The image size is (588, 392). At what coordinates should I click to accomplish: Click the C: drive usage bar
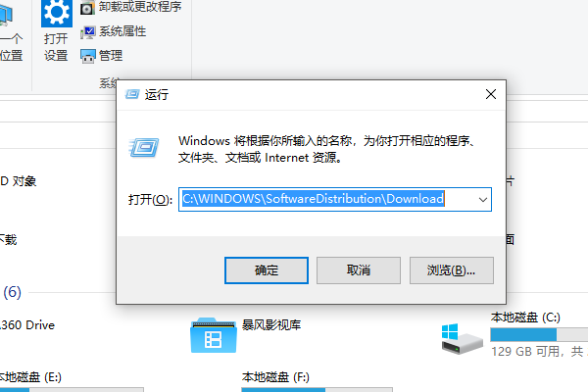pyautogui.click(x=539, y=334)
